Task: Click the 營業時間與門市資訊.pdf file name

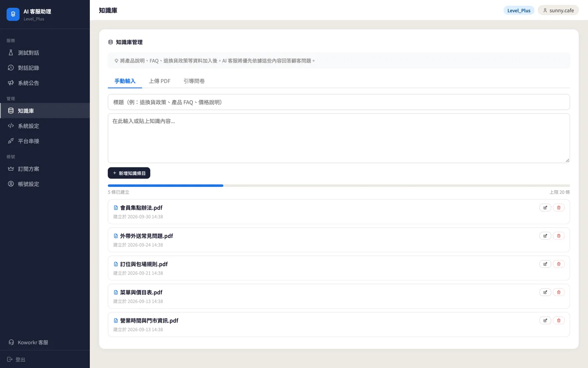Action: click(149, 320)
